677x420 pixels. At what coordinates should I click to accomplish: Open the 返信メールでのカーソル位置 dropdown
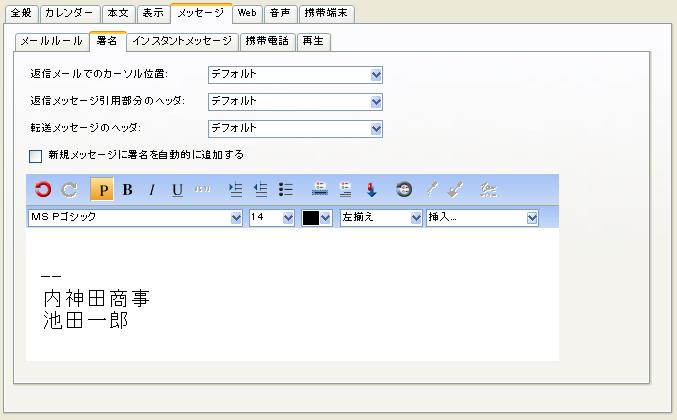click(x=295, y=75)
